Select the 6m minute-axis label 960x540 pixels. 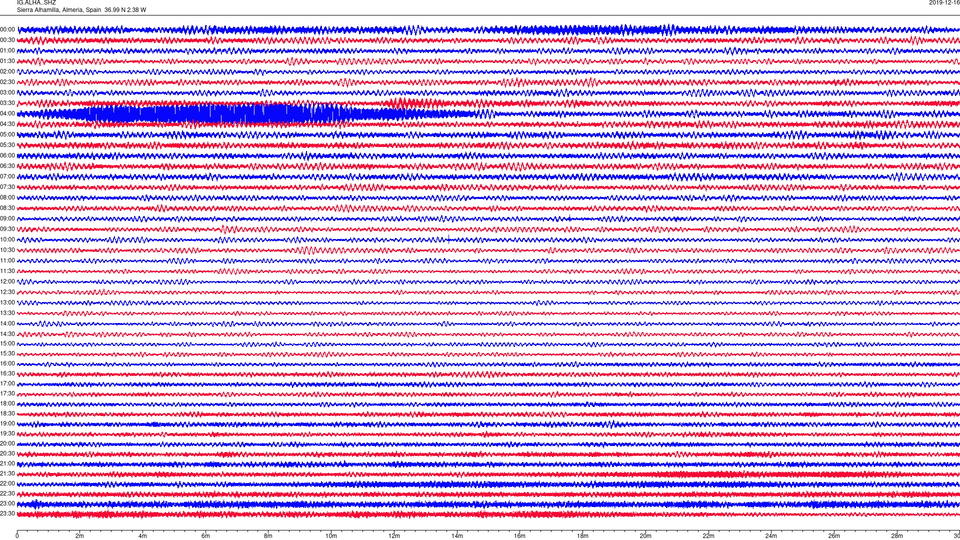(205, 536)
